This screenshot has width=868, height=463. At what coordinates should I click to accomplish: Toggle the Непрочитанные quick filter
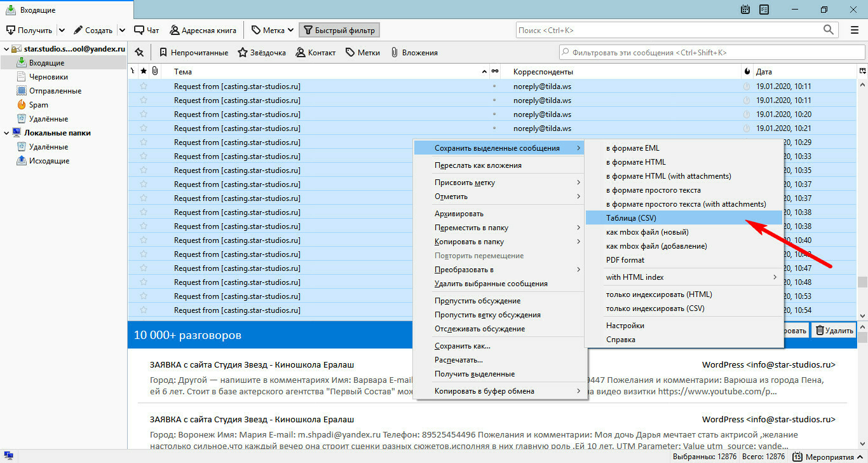point(193,53)
